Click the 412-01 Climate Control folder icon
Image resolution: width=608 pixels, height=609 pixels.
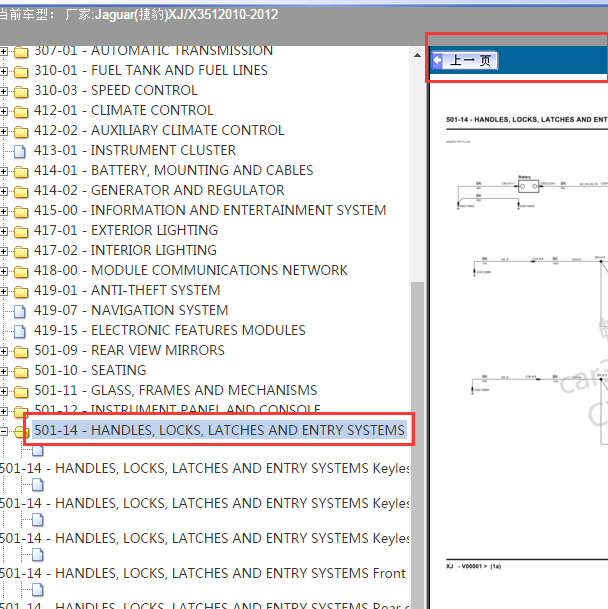[21, 111]
